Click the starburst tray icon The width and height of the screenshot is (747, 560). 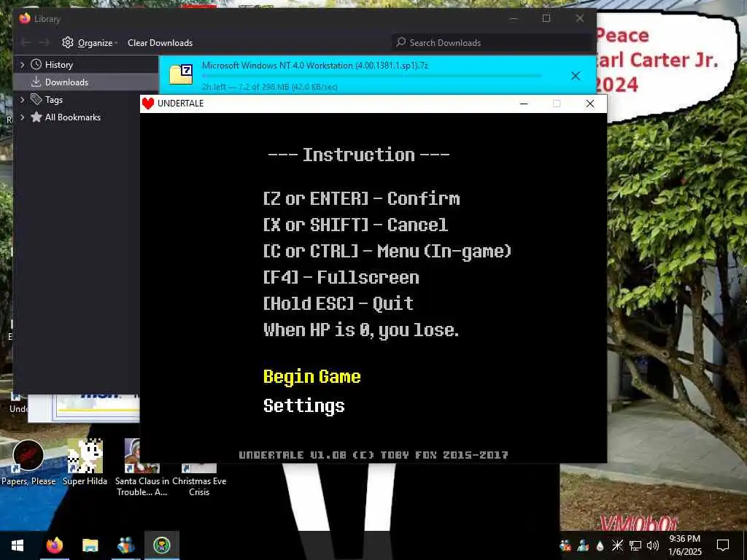(617, 545)
